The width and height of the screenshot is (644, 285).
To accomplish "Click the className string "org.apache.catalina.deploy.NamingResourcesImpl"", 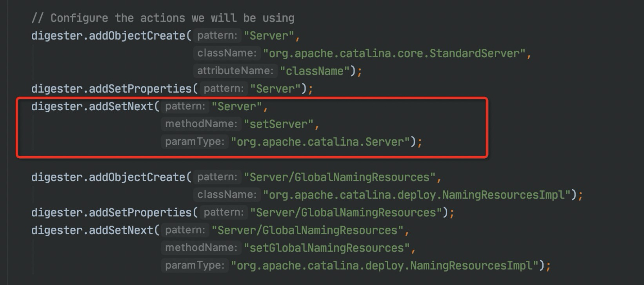I will pos(417,195).
